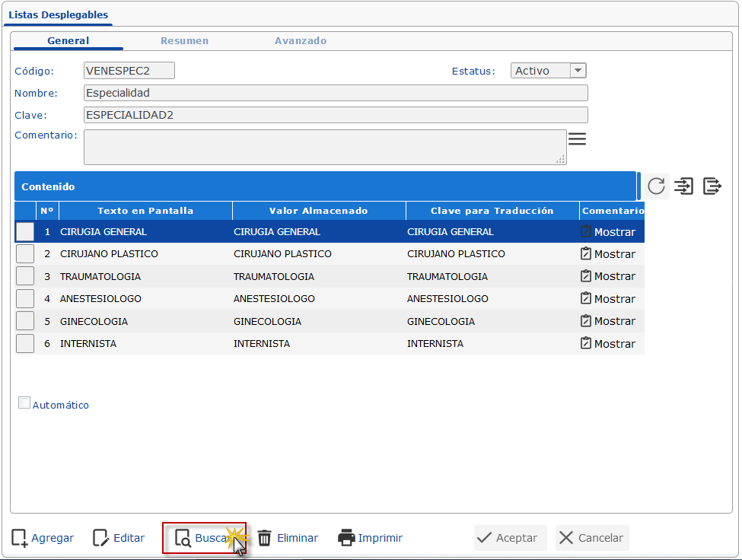Click Mostrar clipboard icon for INTERNISTA row
This screenshot has height=560, width=742.
(x=586, y=344)
